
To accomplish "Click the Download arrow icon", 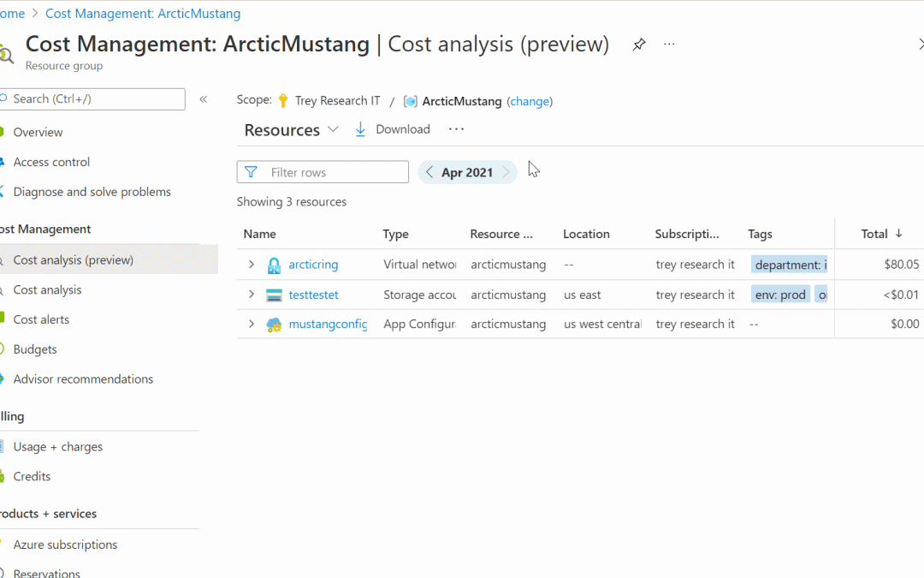I will click(x=360, y=129).
